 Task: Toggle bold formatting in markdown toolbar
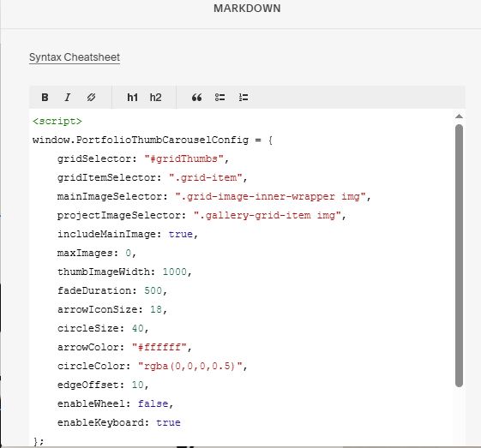pyautogui.click(x=45, y=98)
